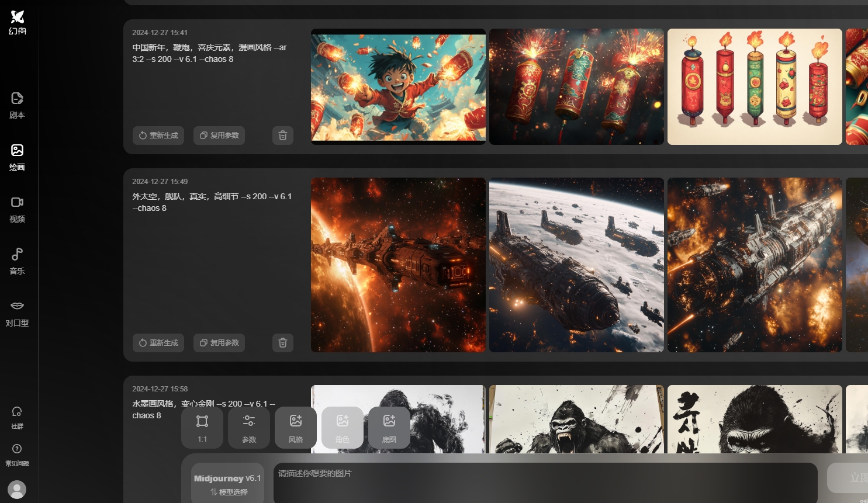Viewport: 868px width, 503px height.
Task: Click the delete trash icon on spaceship generation
Action: pos(283,343)
